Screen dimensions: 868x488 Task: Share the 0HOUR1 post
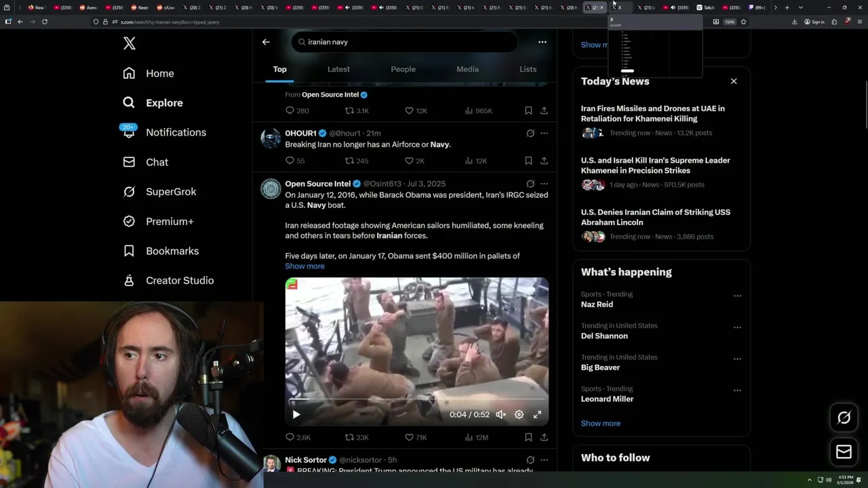[544, 161]
